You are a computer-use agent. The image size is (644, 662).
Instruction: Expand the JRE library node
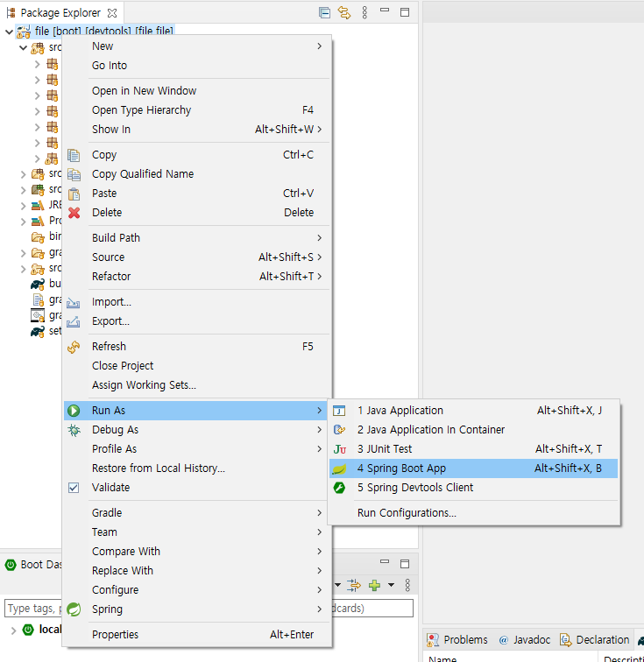(x=24, y=206)
